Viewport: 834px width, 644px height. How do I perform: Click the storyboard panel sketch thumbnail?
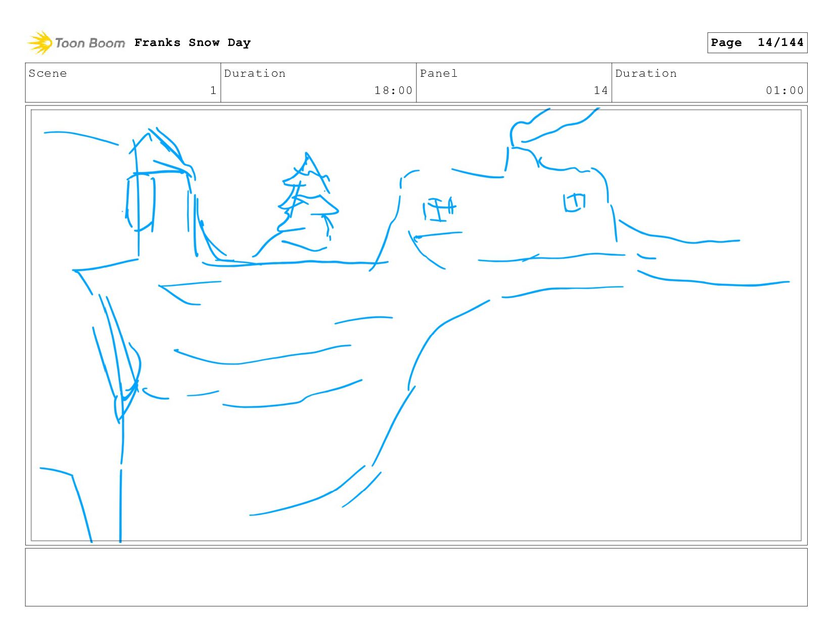point(416,325)
